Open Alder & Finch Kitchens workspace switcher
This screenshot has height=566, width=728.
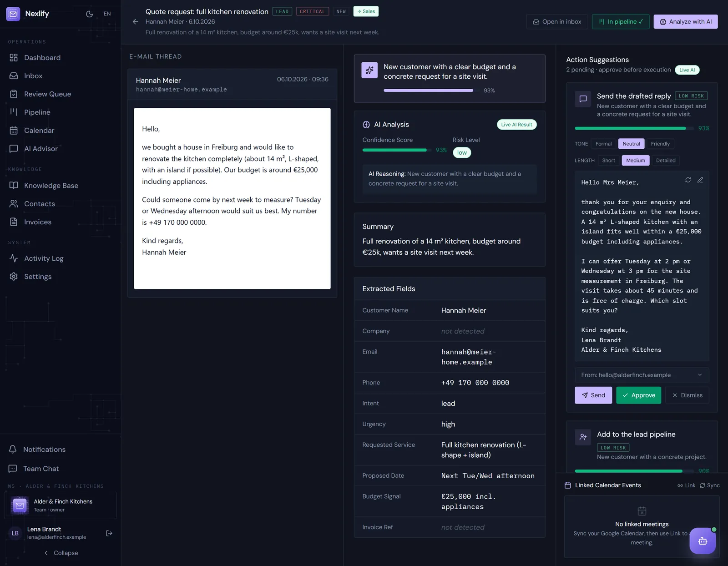(x=61, y=505)
